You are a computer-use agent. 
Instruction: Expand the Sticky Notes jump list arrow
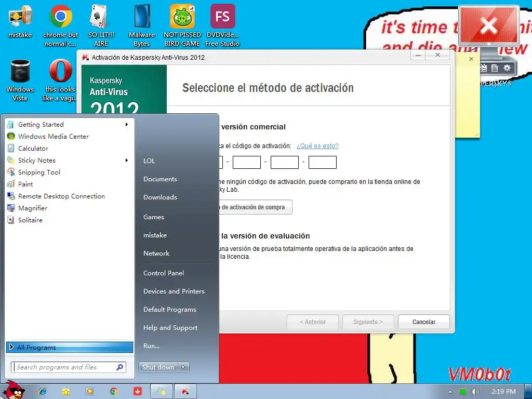click(127, 160)
